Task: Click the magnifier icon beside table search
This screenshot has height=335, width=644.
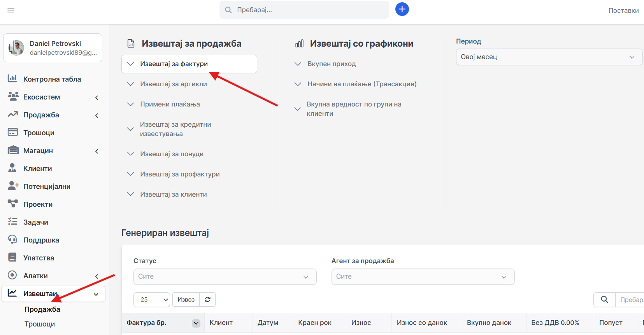Action: point(604,300)
